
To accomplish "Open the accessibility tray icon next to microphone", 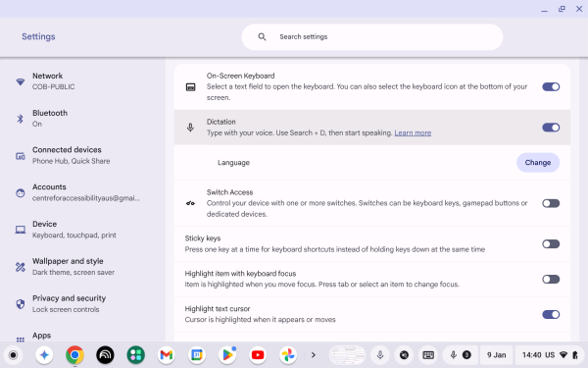I will (404, 355).
